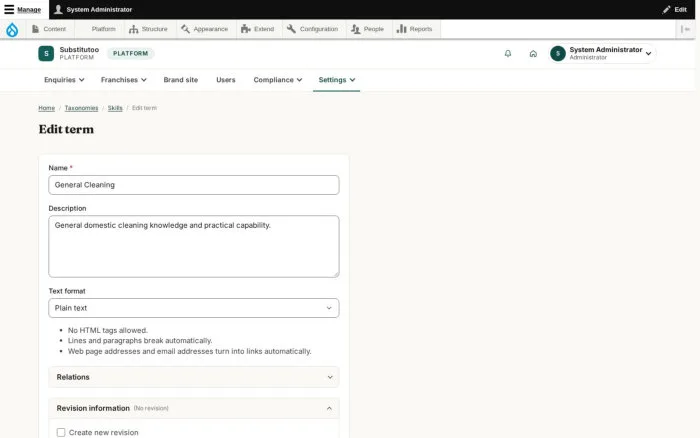Click the System Administrator avatar circle

click(558, 54)
